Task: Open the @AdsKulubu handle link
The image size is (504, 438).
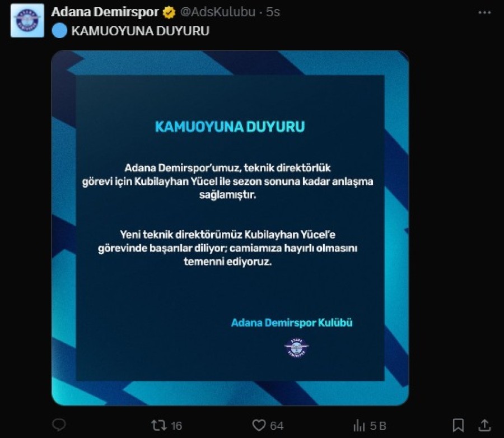Action: [218, 12]
